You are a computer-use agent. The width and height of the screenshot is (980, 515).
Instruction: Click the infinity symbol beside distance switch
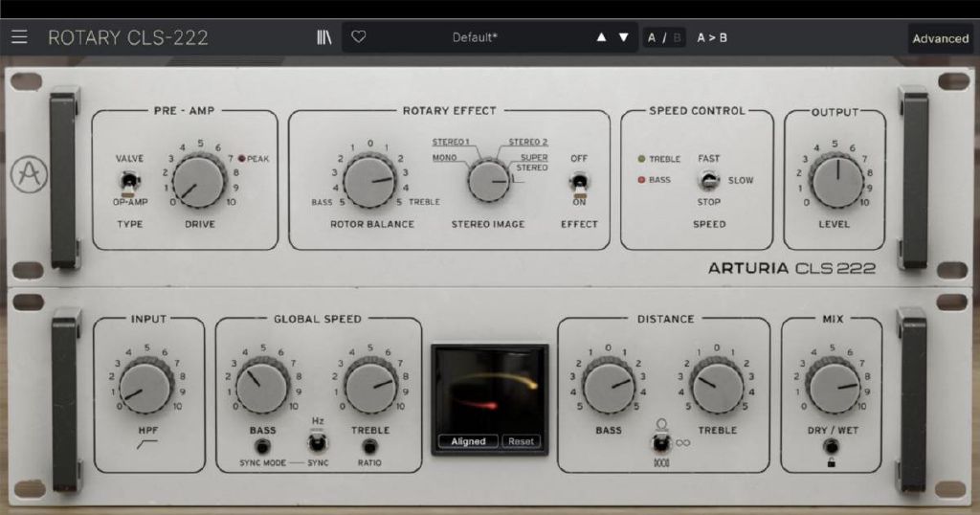coord(682,443)
